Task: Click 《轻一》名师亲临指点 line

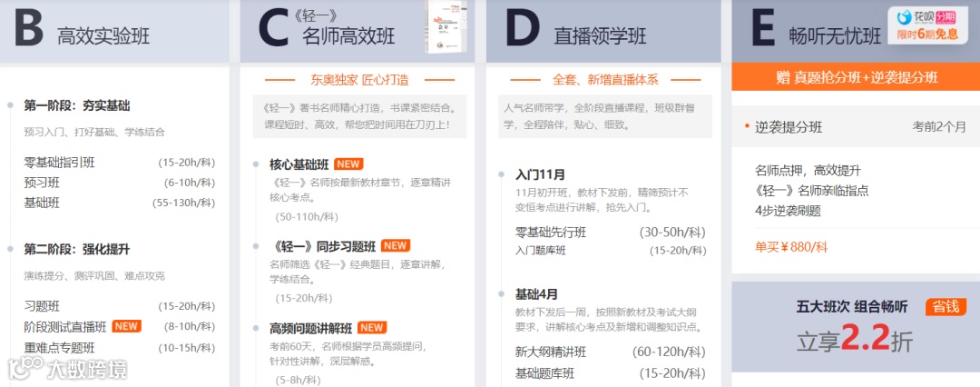Action: pyautogui.click(x=811, y=191)
